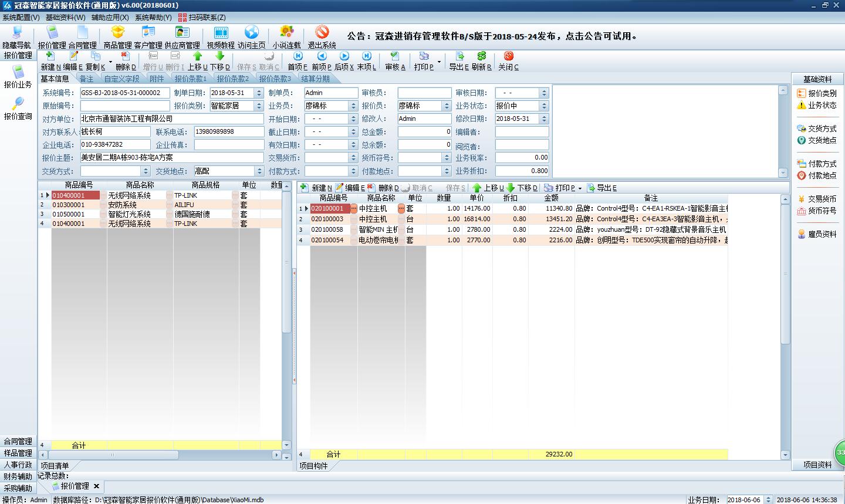Click the 报价主题 input field

click(x=172, y=157)
